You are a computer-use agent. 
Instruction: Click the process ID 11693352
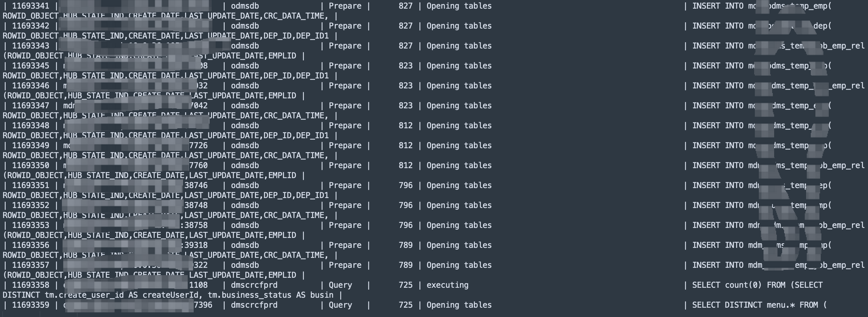pyautogui.click(x=31, y=205)
